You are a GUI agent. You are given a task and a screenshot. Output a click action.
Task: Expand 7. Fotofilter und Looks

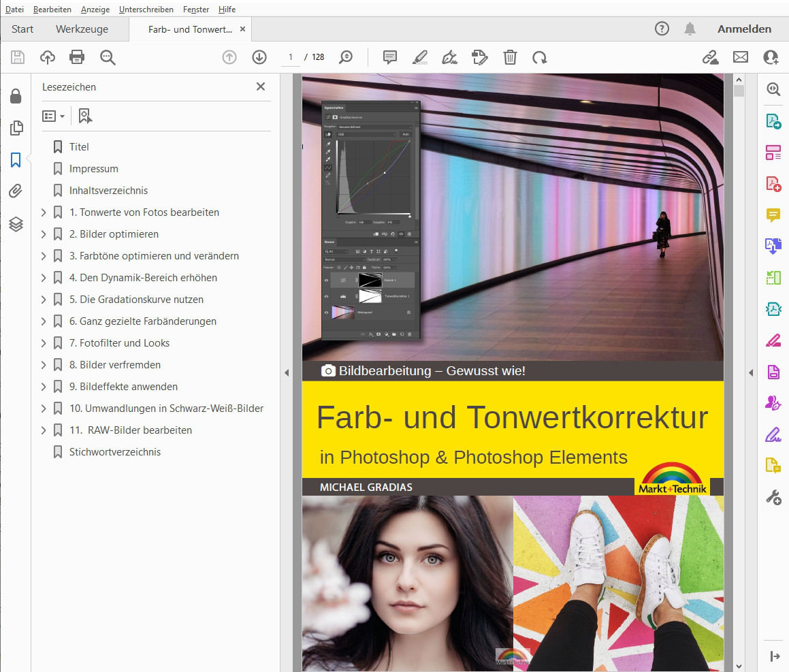coord(44,343)
